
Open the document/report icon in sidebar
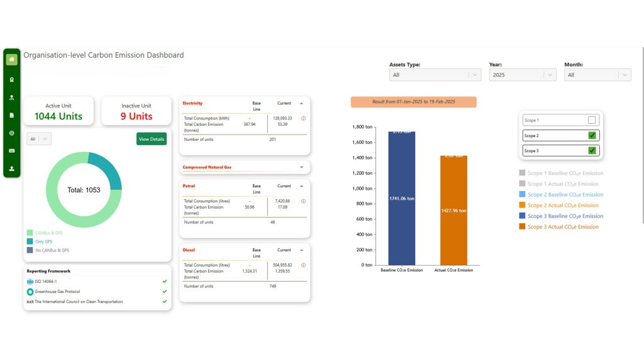11,115
